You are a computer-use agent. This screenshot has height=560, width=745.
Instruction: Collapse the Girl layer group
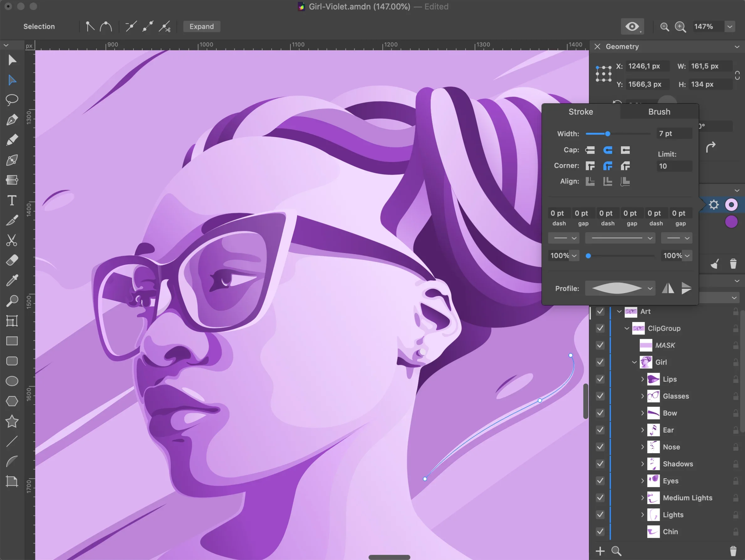pyautogui.click(x=634, y=362)
